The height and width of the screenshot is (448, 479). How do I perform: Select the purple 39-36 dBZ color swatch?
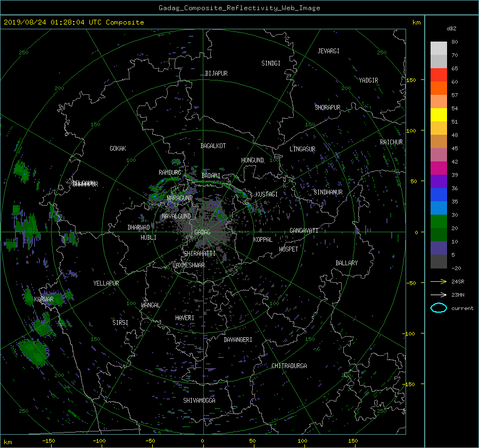(439, 182)
